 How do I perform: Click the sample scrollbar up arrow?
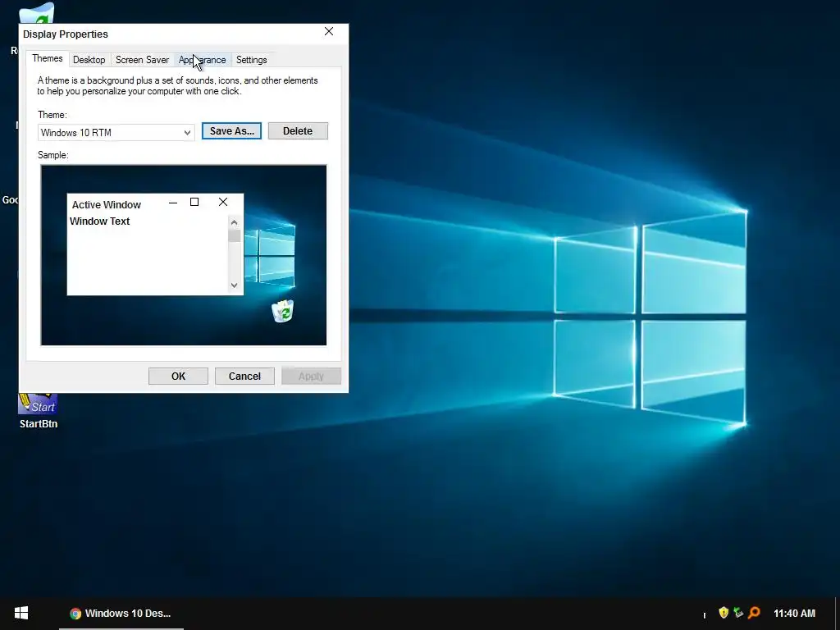[x=234, y=222]
